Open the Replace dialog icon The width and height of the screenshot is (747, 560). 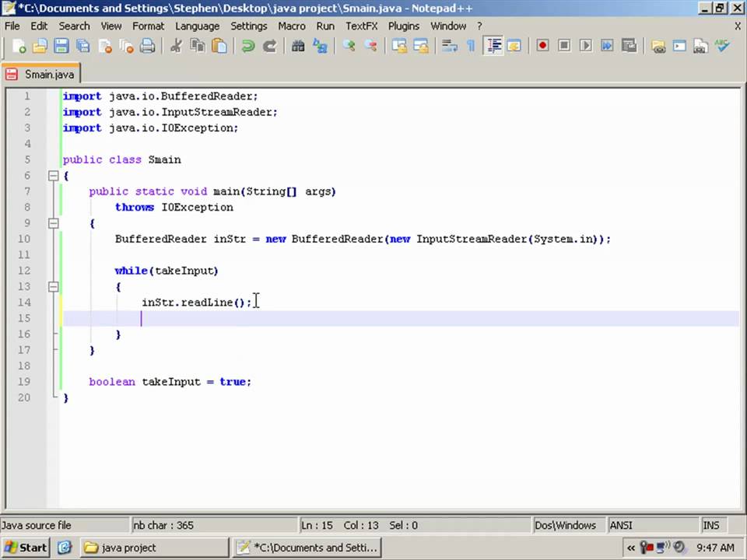coord(320,46)
